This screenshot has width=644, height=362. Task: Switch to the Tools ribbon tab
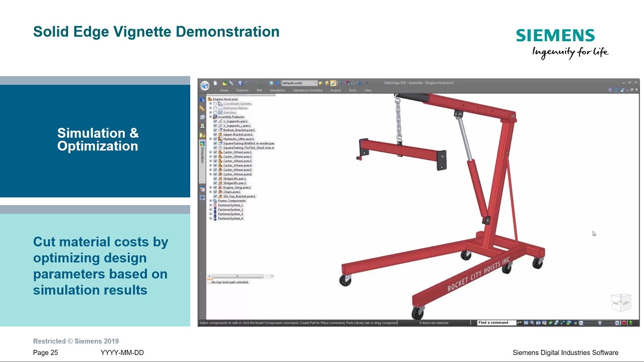(353, 90)
